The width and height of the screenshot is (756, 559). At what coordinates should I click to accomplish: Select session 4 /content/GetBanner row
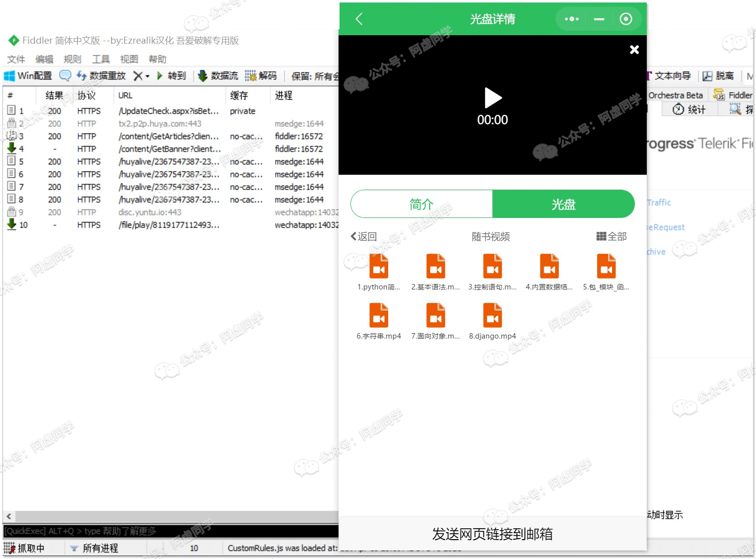pyautogui.click(x=171, y=149)
